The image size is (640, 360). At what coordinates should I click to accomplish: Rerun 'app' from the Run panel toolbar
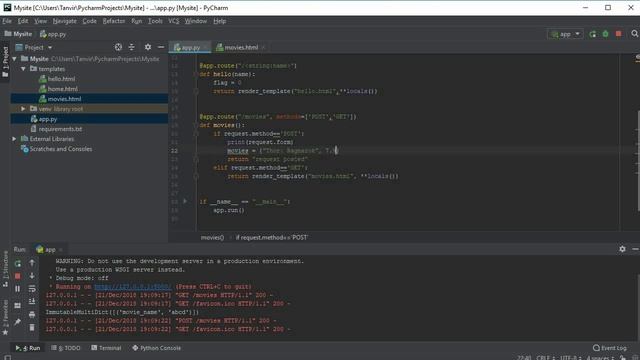18,264
